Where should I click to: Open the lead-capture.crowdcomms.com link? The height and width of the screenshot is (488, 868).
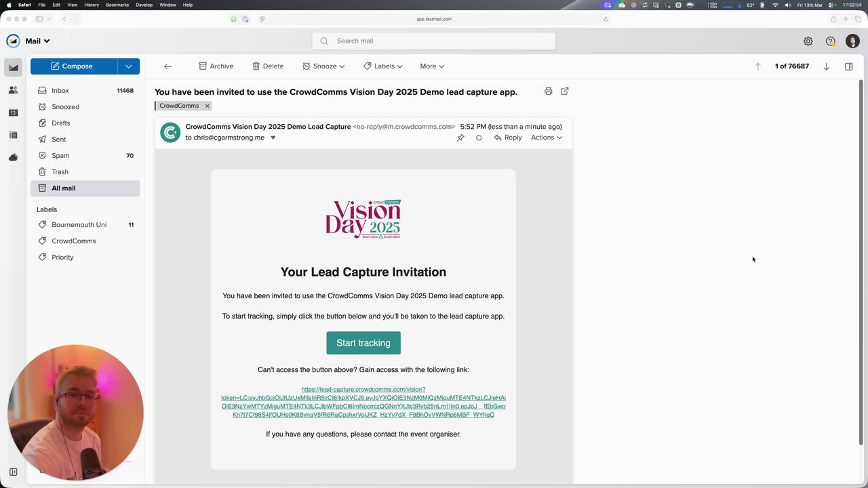tap(363, 402)
